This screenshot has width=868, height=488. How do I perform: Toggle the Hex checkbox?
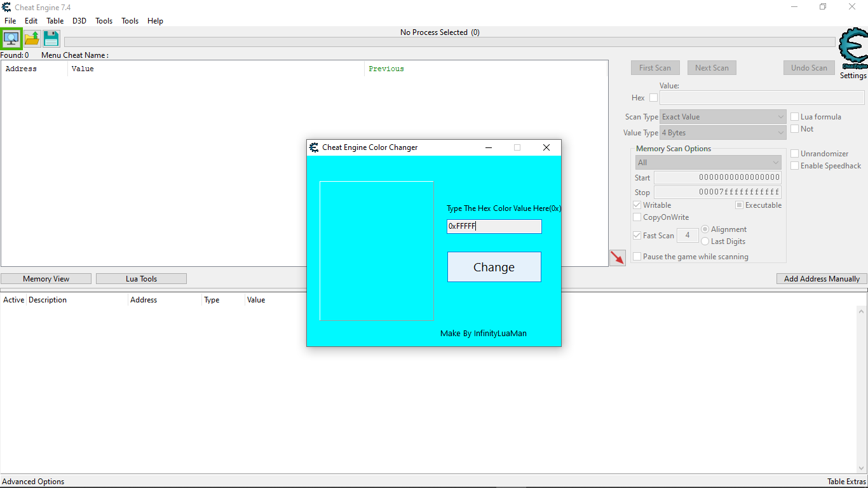(x=653, y=97)
